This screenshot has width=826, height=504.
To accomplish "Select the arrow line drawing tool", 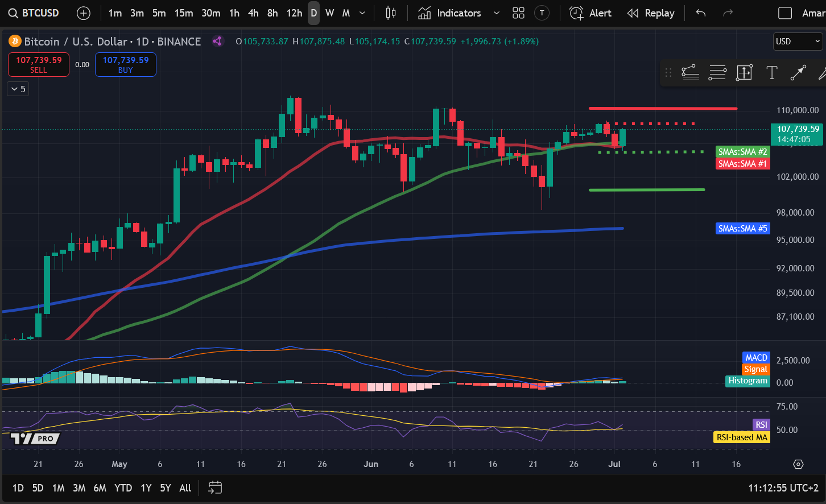I will (798, 72).
